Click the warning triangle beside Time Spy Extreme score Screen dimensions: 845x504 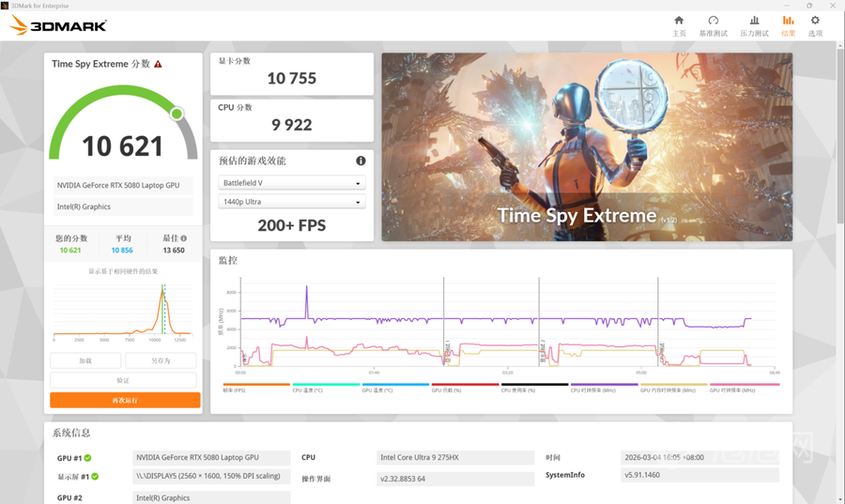158,65
